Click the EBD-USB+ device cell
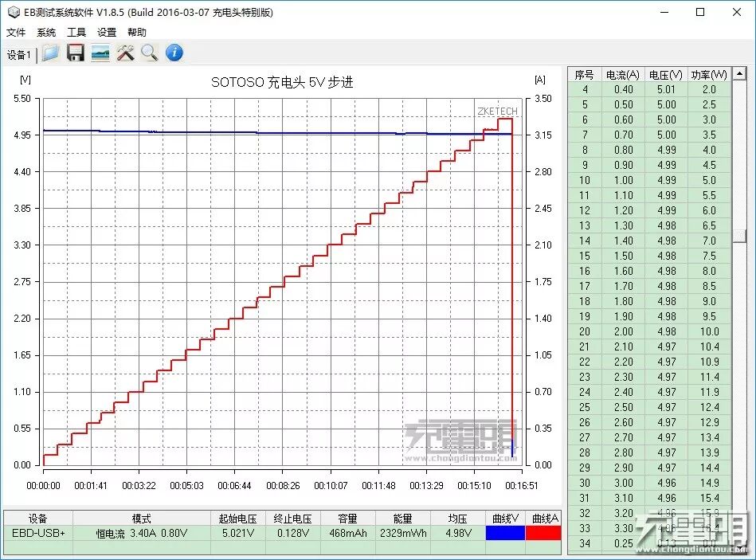The height and width of the screenshot is (560, 756). pyautogui.click(x=38, y=533)
